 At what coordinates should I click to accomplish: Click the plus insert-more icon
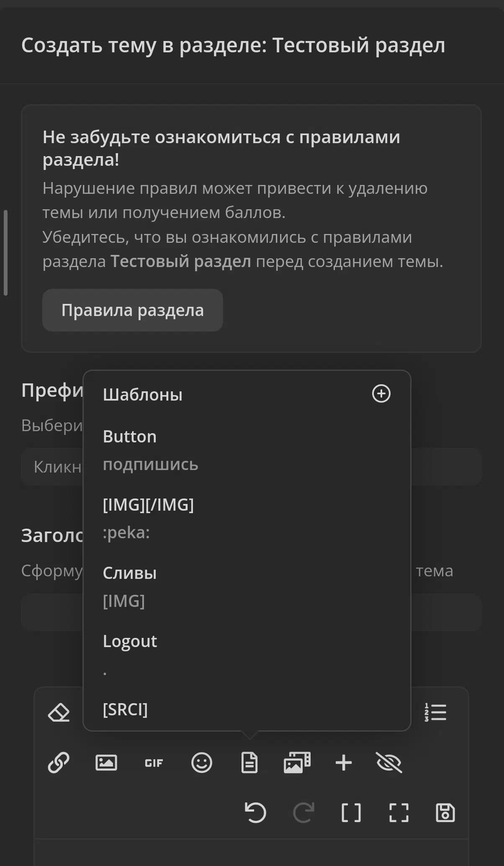(344, 763)
